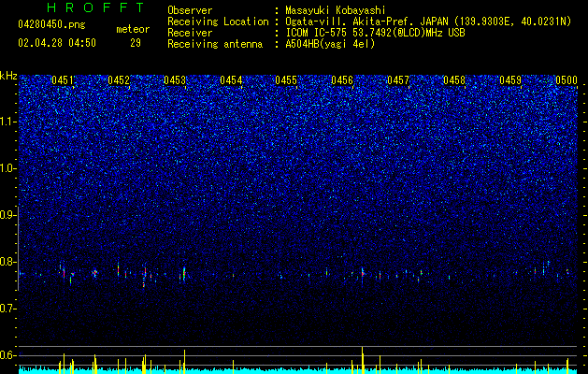Click the 0.9 frequency axis label
The image size is (588, 374).
tap(8, 215)
